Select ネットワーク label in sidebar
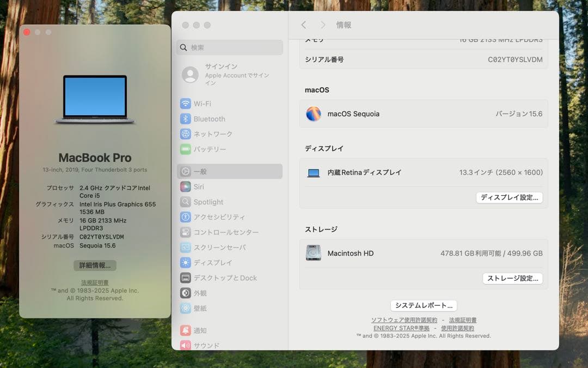588x368 pixels. click(x=213, y=134)
